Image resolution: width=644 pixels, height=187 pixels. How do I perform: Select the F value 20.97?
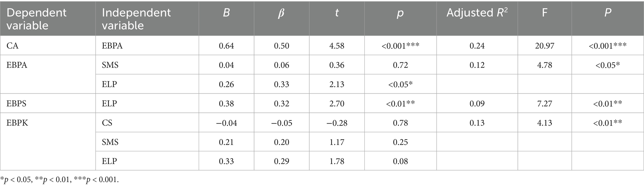(544, 46)
